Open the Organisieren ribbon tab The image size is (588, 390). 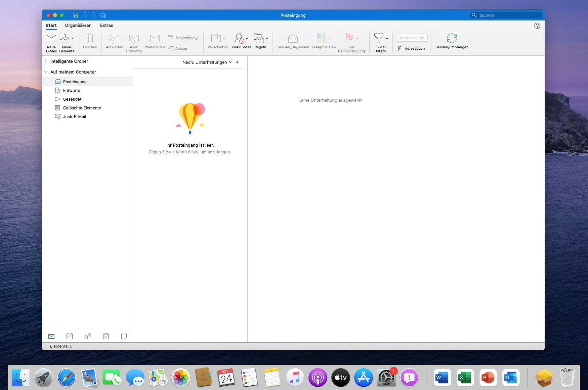tap(78, 26)
